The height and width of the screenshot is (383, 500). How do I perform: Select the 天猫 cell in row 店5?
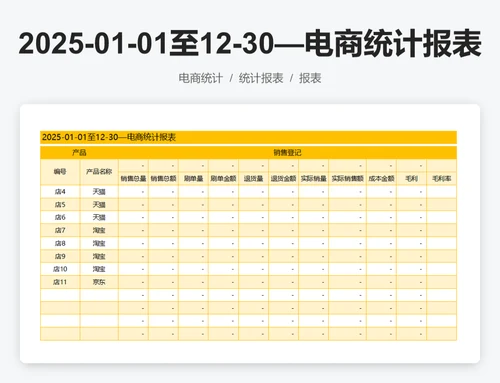pyautogui.click(x=99, y=205)
